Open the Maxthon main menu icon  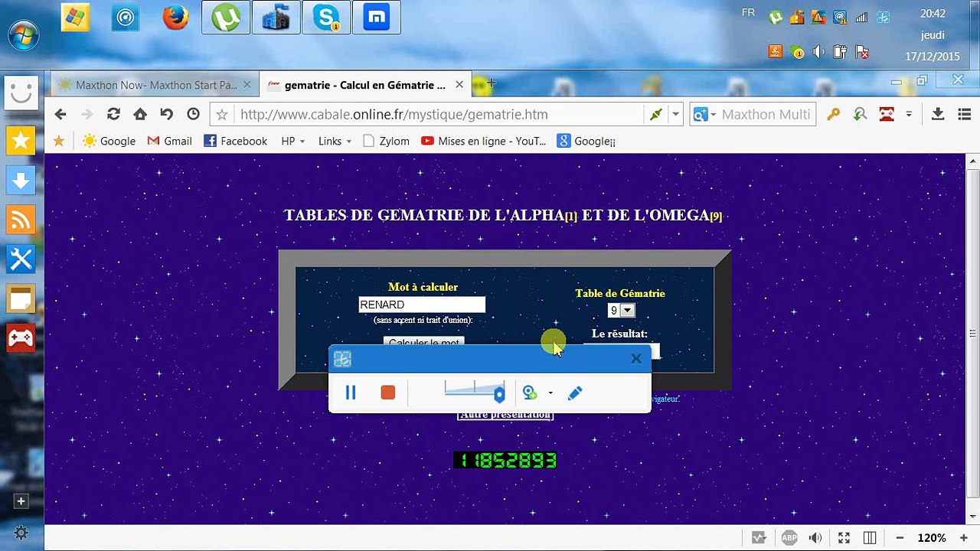click(x=964, y=114)
